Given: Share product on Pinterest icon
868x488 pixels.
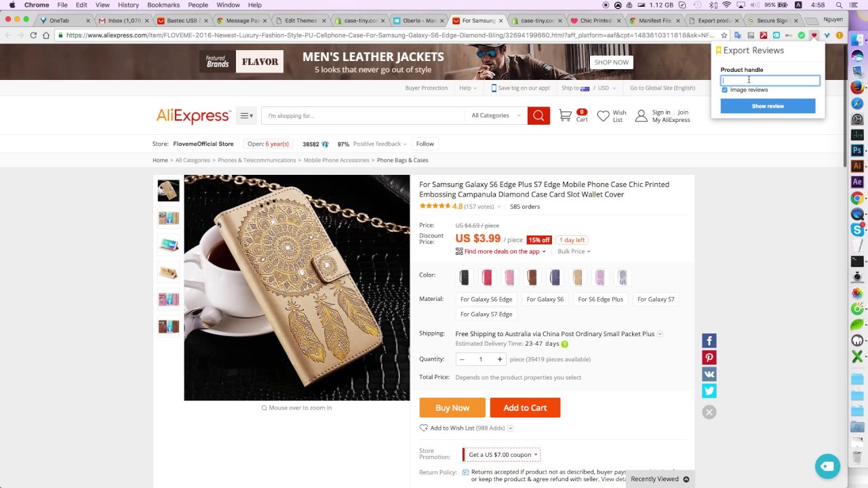Looking at the screenshot, I should click(x=709, y=358).
